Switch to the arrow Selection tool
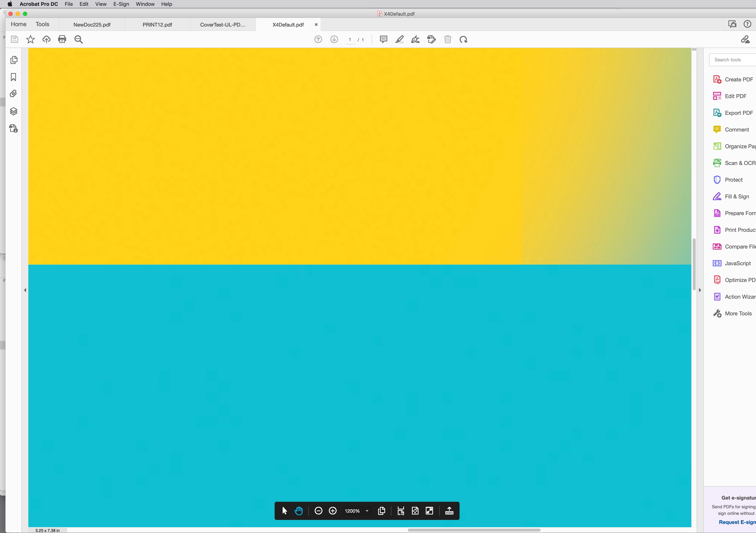Image resolution: width=756 pixels, height=533 pixels. tap(284, 511)
